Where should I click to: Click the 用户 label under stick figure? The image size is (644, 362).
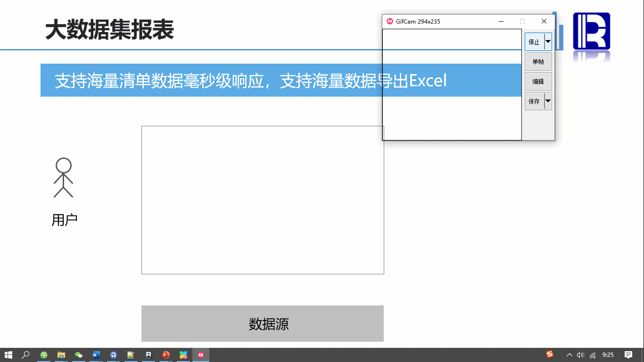(x=65, y=220)
